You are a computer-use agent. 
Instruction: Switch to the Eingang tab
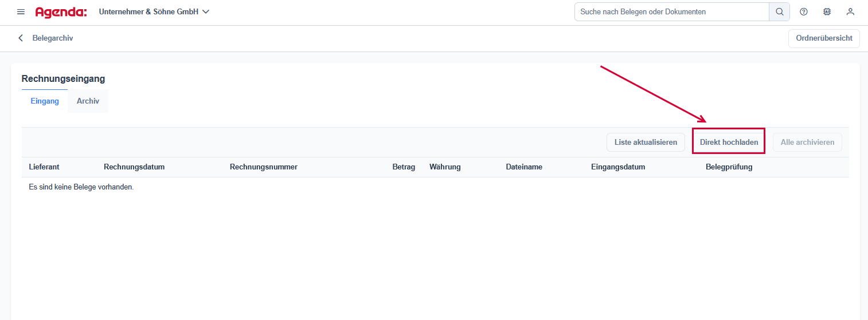tap(45, 101)
